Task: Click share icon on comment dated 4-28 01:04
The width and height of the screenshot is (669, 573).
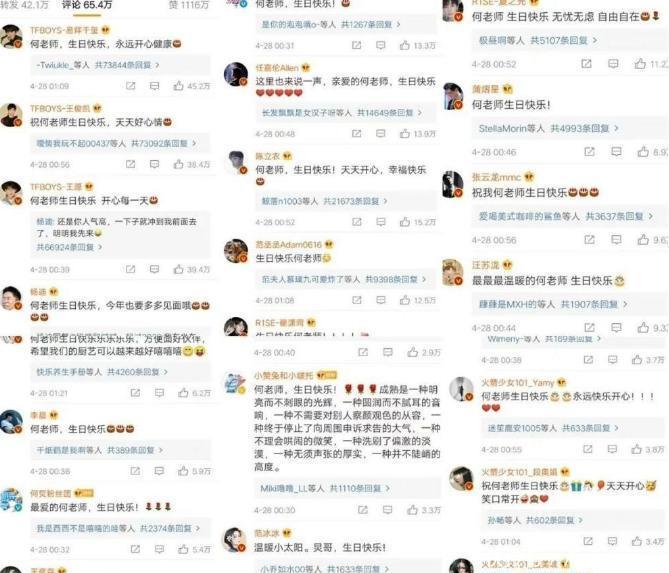Action: (x=588, y=541)
